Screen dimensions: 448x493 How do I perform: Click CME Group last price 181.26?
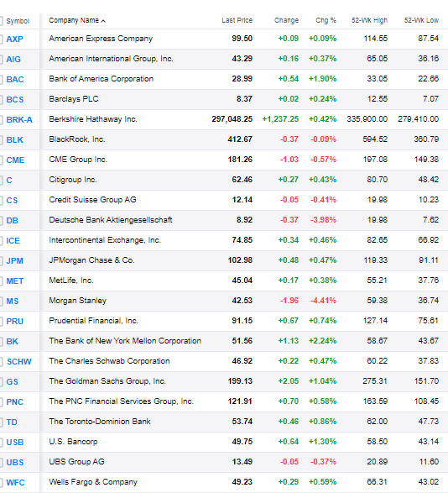240,160
